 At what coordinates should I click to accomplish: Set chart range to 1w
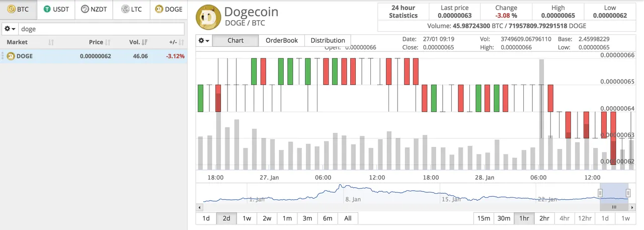pyautogui.click(x=247, y=218)
